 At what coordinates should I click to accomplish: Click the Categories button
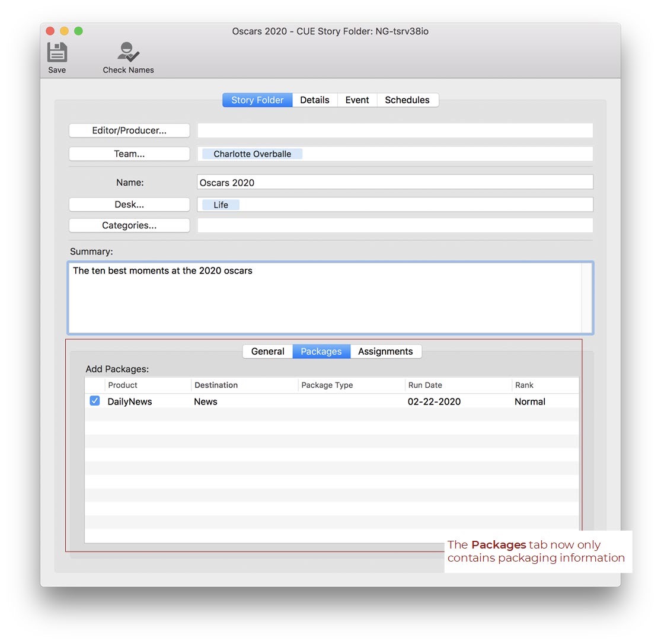click(x=129, y=225)
